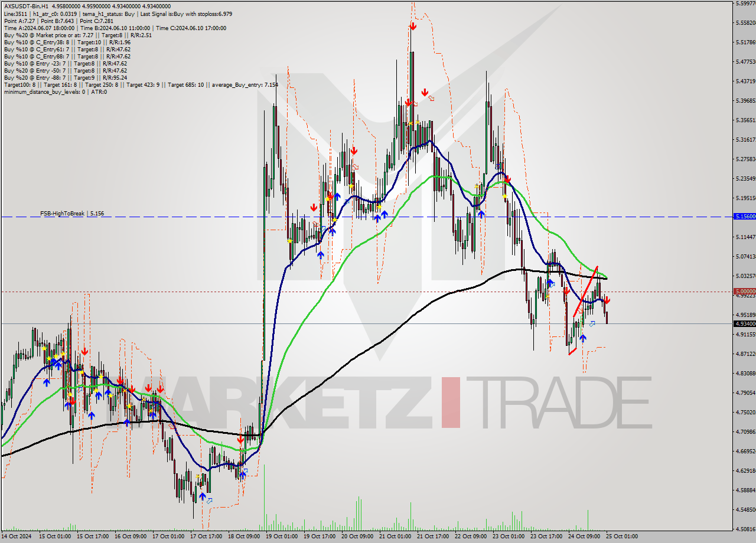Click the 5.55820 price axis label
Viewport: 756px width, 543px height.
coord(745,22)
